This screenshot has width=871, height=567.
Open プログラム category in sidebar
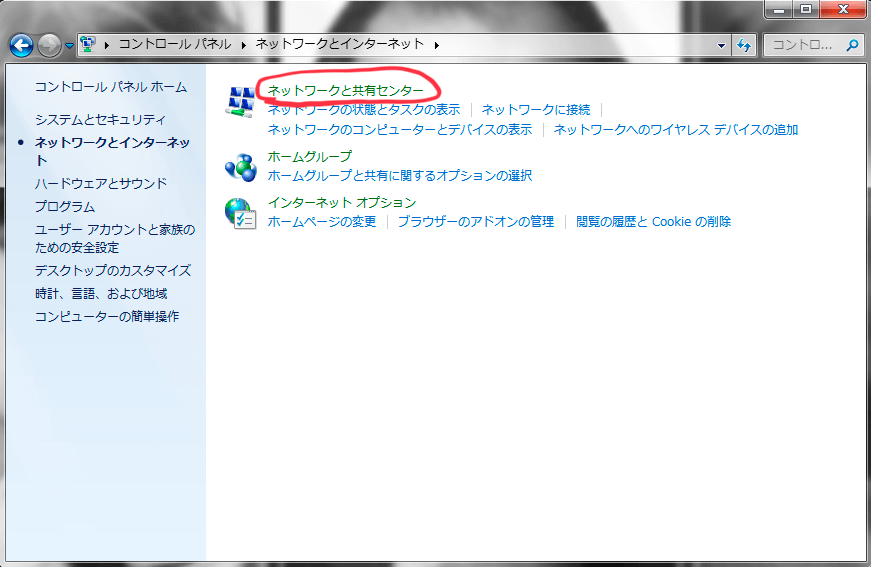tap(65, 207)
